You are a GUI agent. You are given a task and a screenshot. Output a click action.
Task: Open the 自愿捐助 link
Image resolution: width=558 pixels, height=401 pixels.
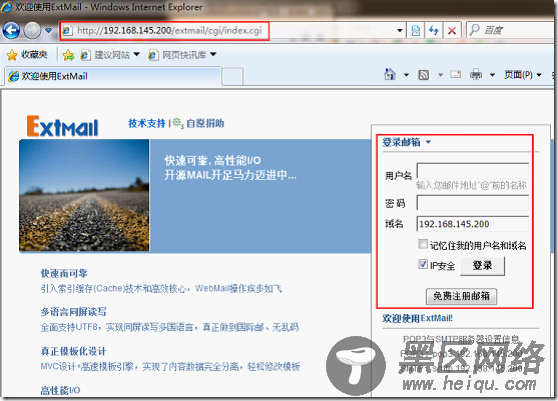pos(205,123)
